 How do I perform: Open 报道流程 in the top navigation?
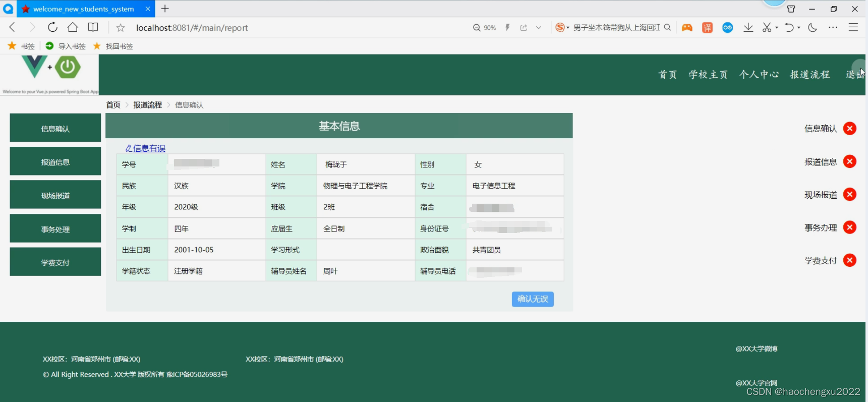coord(809,75)
